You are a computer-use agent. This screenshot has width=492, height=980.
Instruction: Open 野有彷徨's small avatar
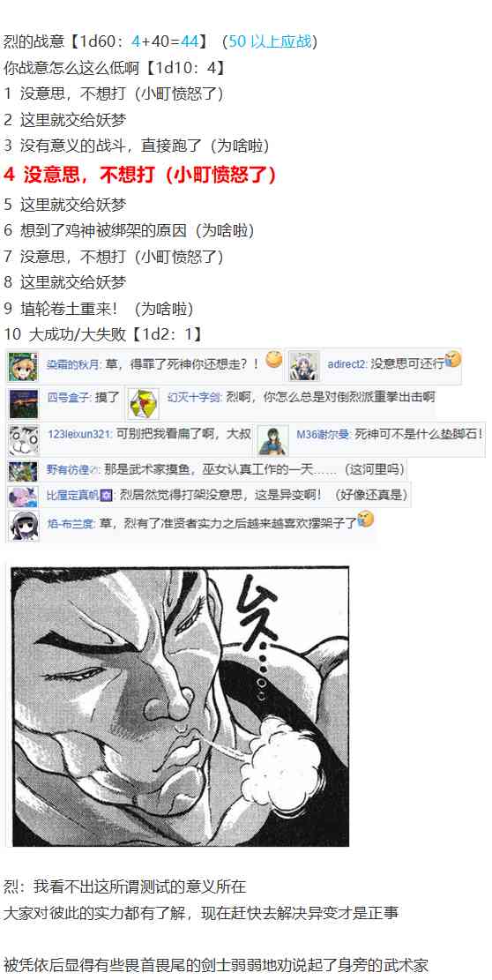tap(23, 470)
